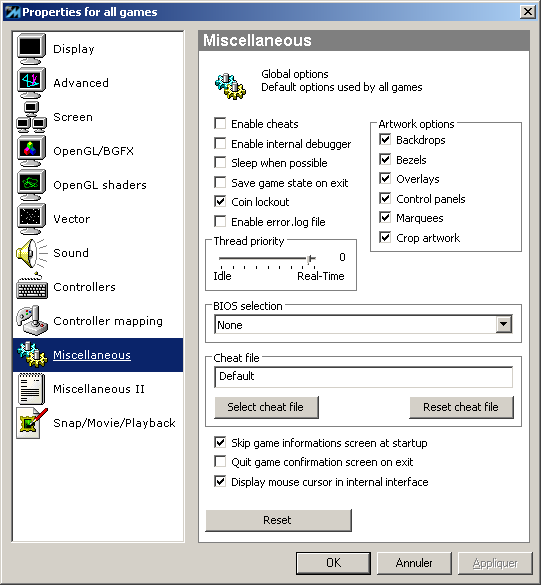The width and height of the screenshot is (541, 585).
Task: Open the BIOS selection combo box showing None
Action: coord(363,325)
